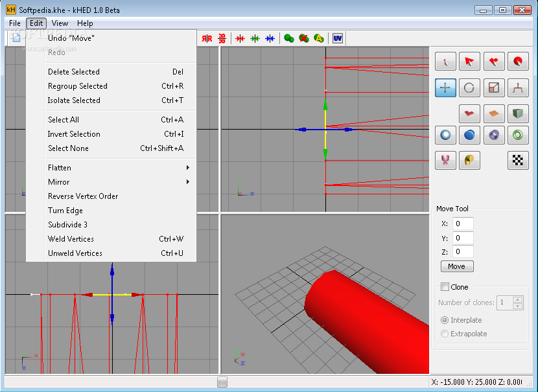Select the double red arrow selection tool
This screenshot has width=538, height=392.
(x=494, y=62)
